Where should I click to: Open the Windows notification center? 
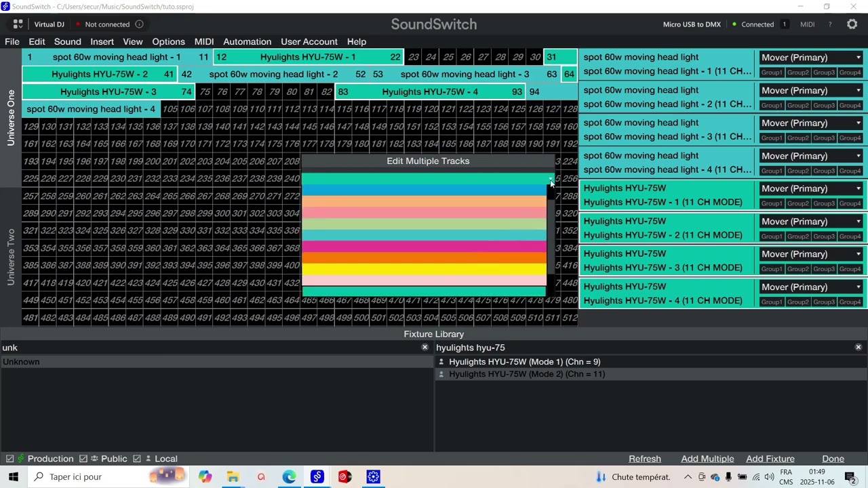pos(850,477)
